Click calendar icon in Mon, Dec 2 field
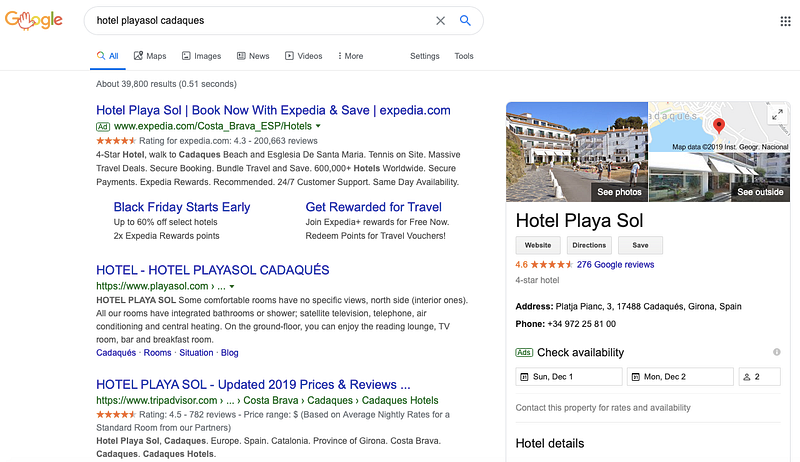 tap(635, 377)
